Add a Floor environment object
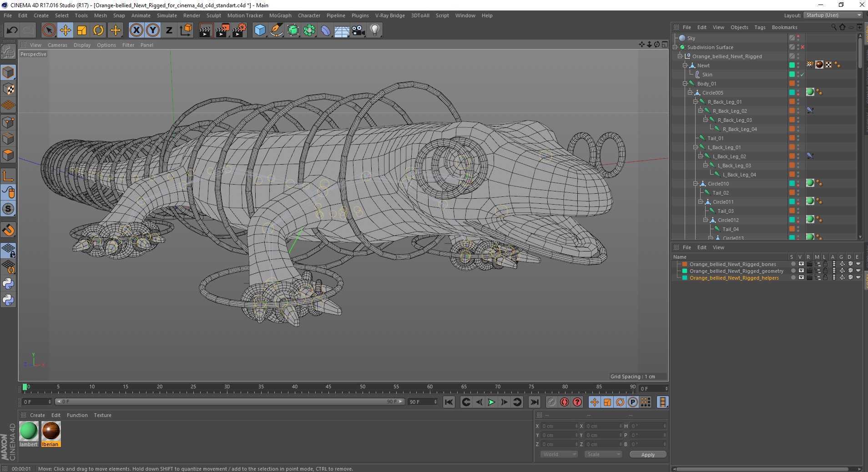Screen dimensions: 868x472 pos(342,30)
